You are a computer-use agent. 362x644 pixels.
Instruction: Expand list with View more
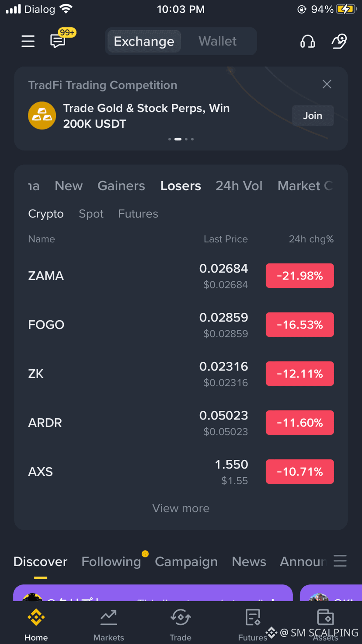tap(181, 508)
